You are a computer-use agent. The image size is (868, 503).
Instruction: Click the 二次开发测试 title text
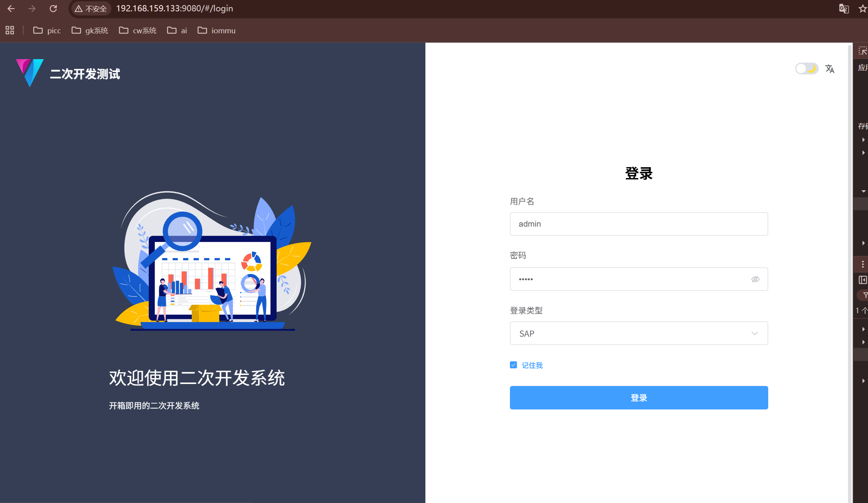point(85,74)
